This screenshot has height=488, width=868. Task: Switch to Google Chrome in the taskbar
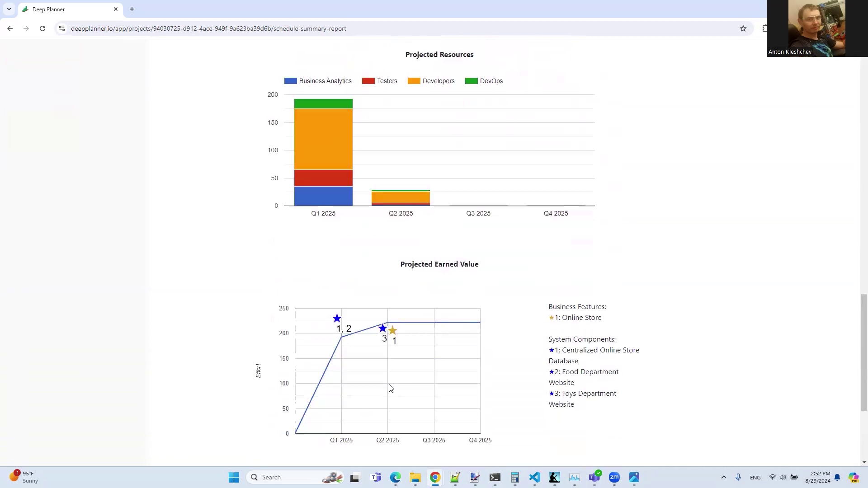tap(435, 477)
